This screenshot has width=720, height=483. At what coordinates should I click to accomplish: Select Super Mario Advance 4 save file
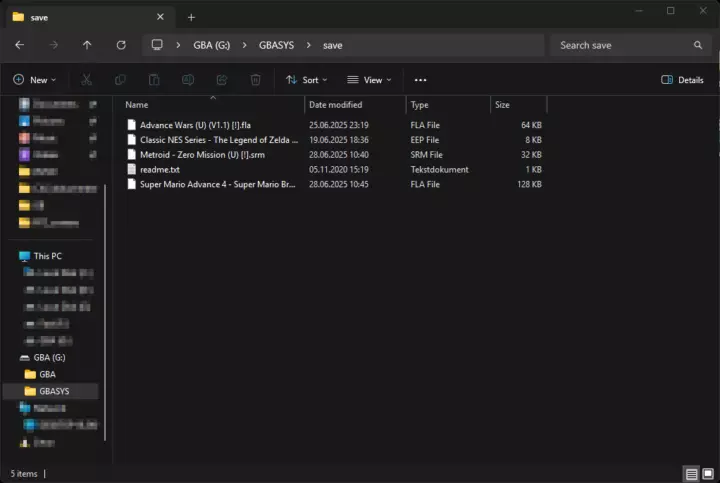click(x=218, y=184)
